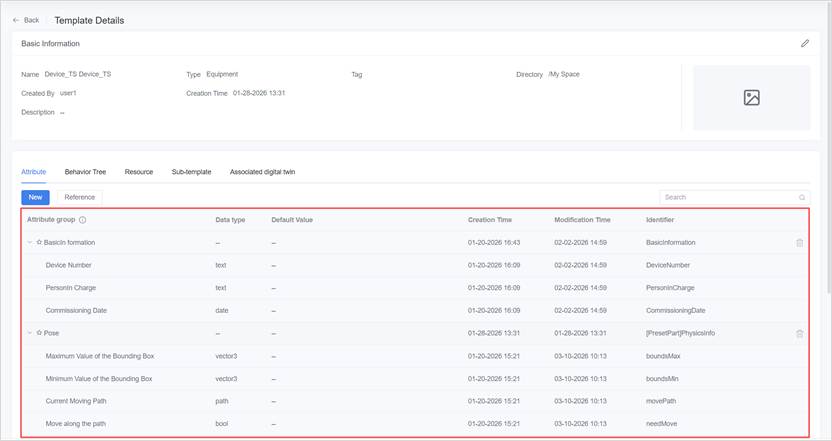Viewport: 832px width, 441px height.
Task: Click the magnifier icon in the search box
Action: pos(801,198)
